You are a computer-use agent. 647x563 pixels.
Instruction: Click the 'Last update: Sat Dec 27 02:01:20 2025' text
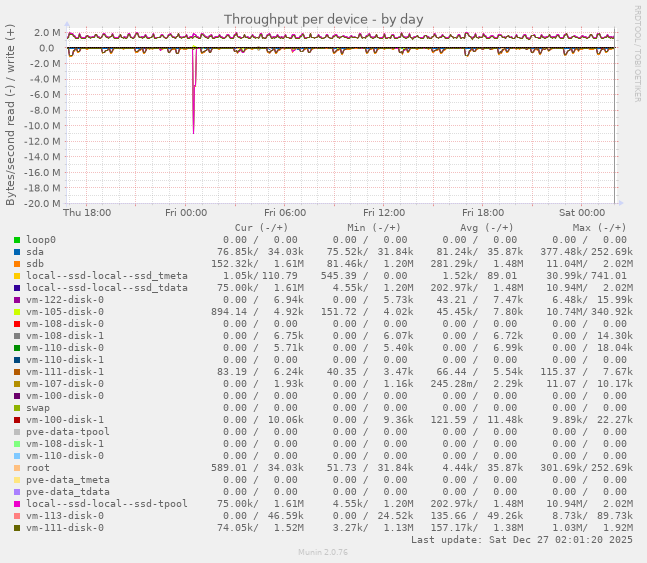tap(522, 540)
